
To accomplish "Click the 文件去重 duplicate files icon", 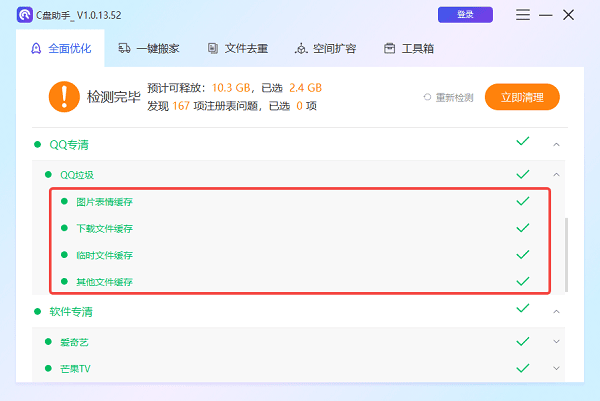I will pos(213,49).
